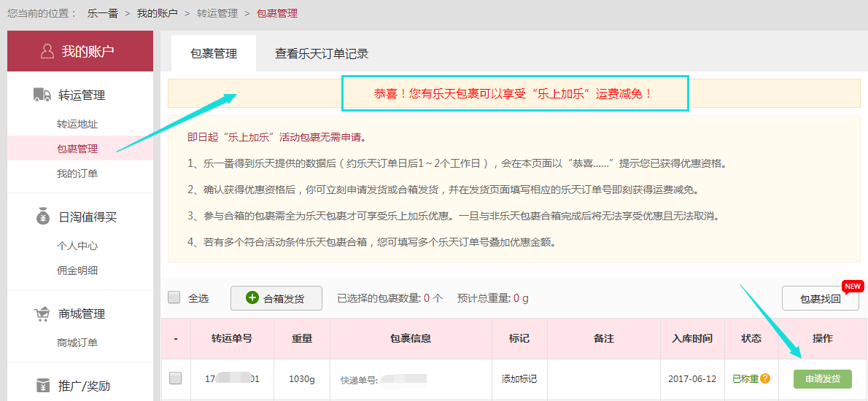The width and height of the screenshot is (868, 401).
Task: Click the gift box icon for 推广/奖励
Action: (42, 386)
